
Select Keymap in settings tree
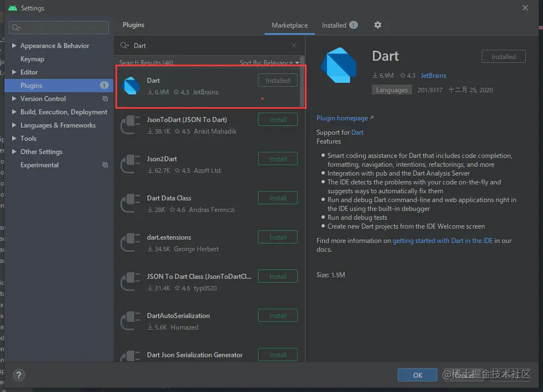[32, 59]
